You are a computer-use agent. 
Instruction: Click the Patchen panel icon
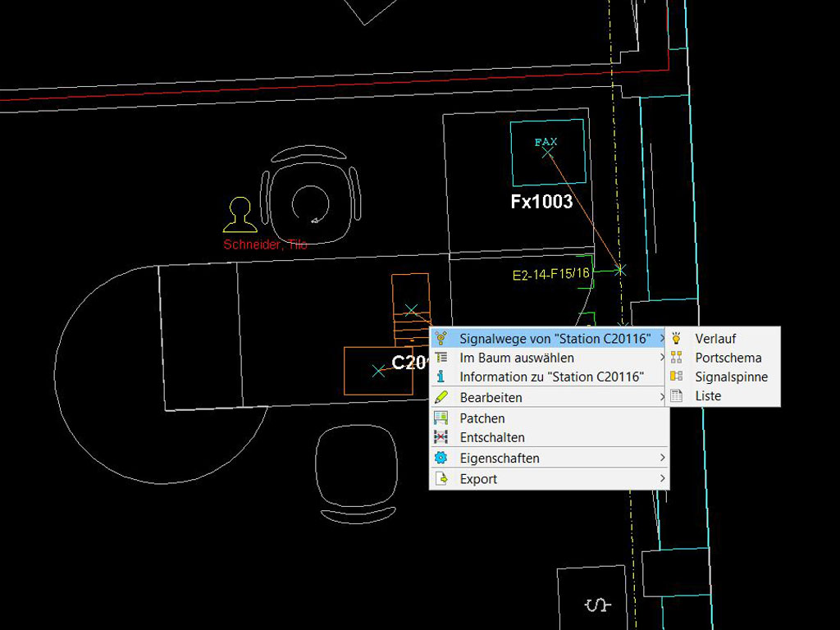pos(441,418)
